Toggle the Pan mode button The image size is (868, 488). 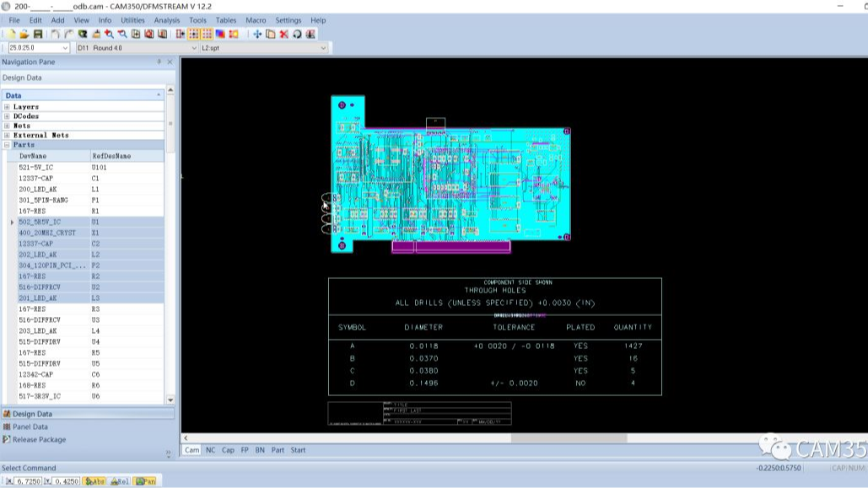(x=146, y=481)
